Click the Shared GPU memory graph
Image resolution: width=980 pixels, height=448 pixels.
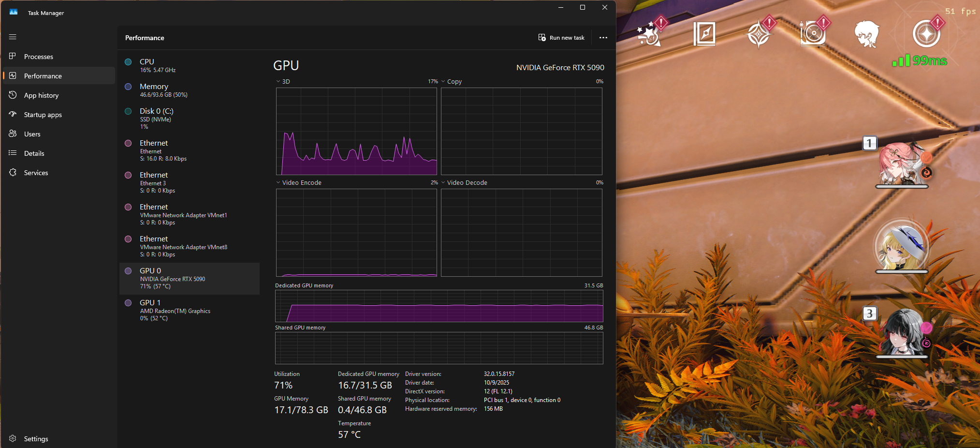439,348
